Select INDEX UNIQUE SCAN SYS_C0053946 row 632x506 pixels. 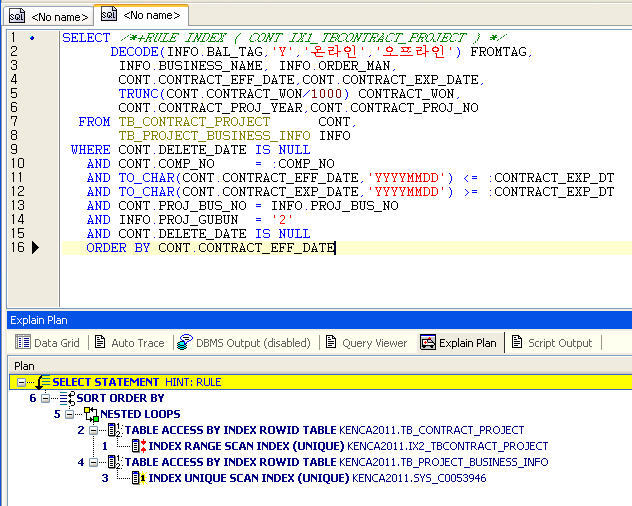(317, 478)
